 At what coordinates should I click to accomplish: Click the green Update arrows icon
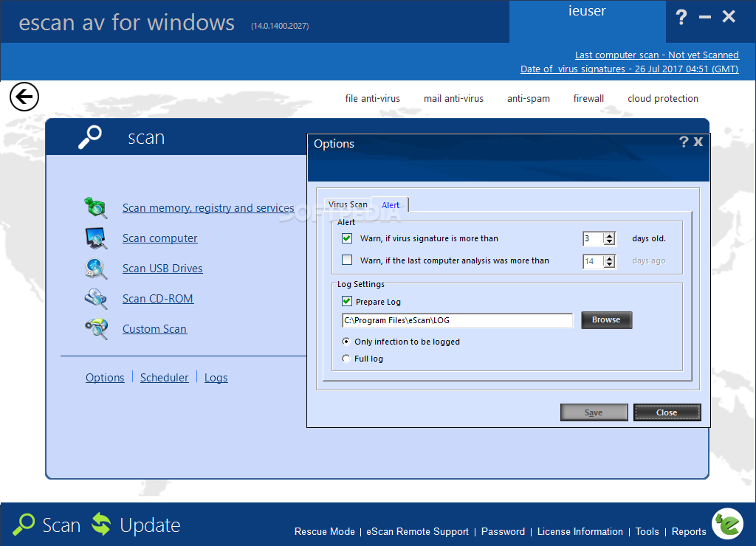click(x=101, y=525)
